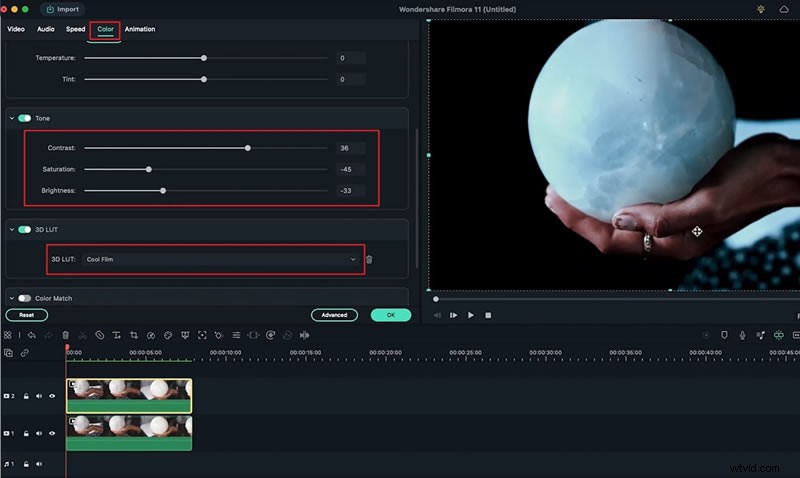This screenshot has height=478, width=800.
Task: Click the add track icon above track headers
Action: (x=8, y=353)
